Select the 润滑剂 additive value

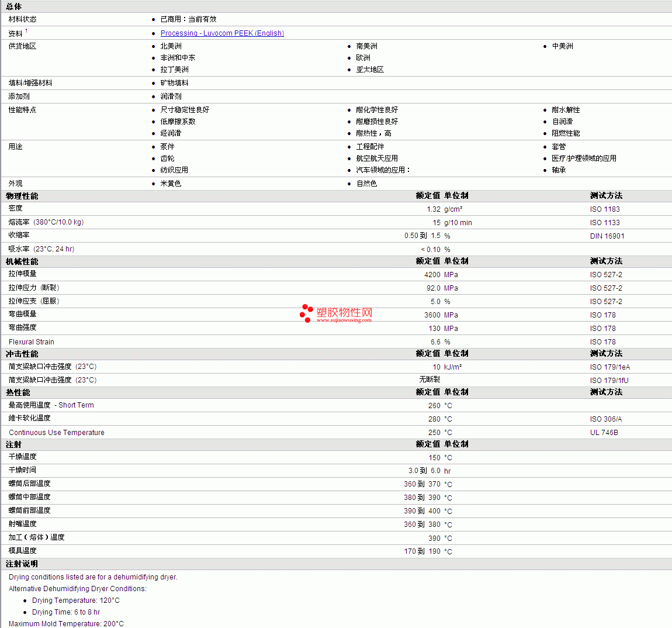pos(171,96)
